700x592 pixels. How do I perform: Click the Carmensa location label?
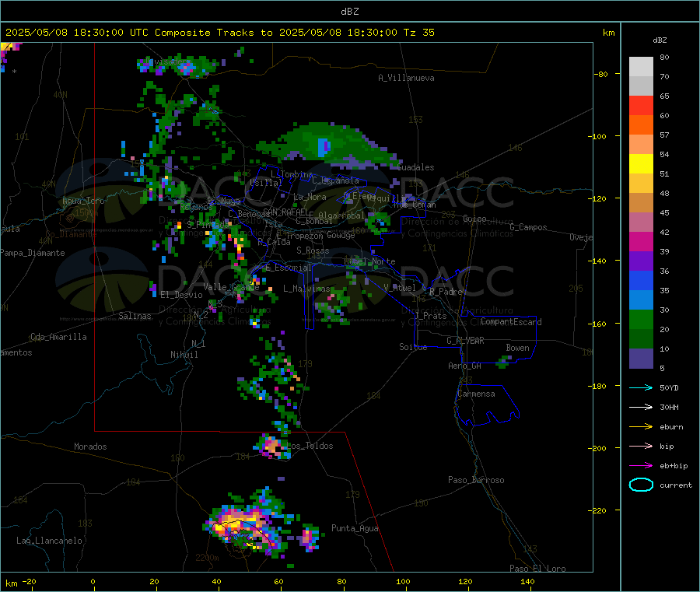pyautogui.click(x=476, y=394)
